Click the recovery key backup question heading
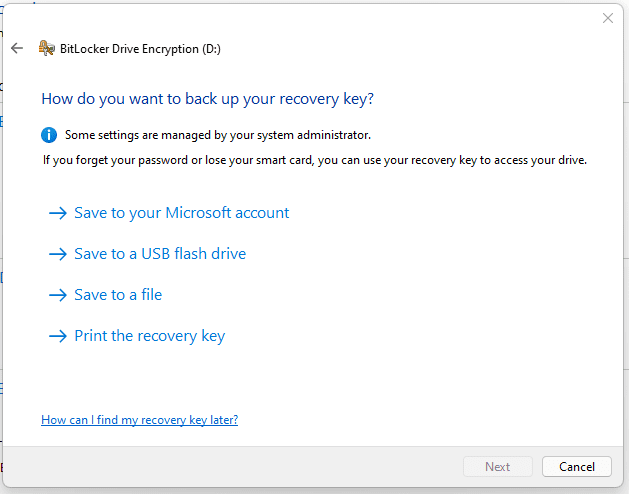 [x=207, y=99]
